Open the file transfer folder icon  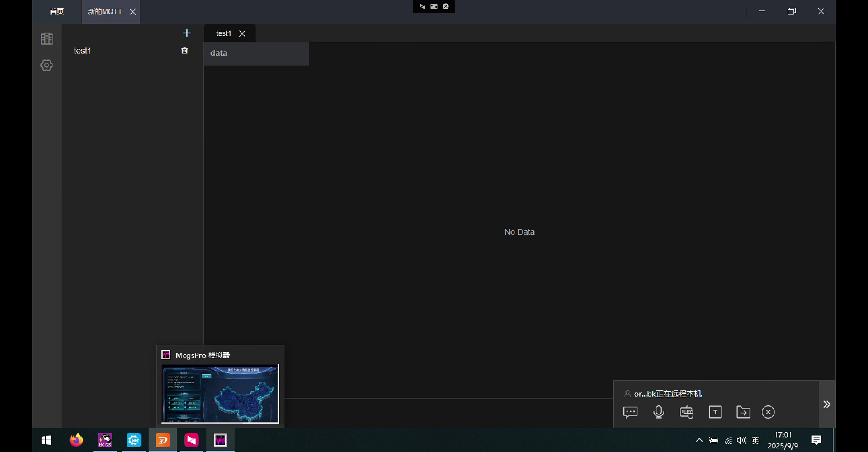(743, 412)
